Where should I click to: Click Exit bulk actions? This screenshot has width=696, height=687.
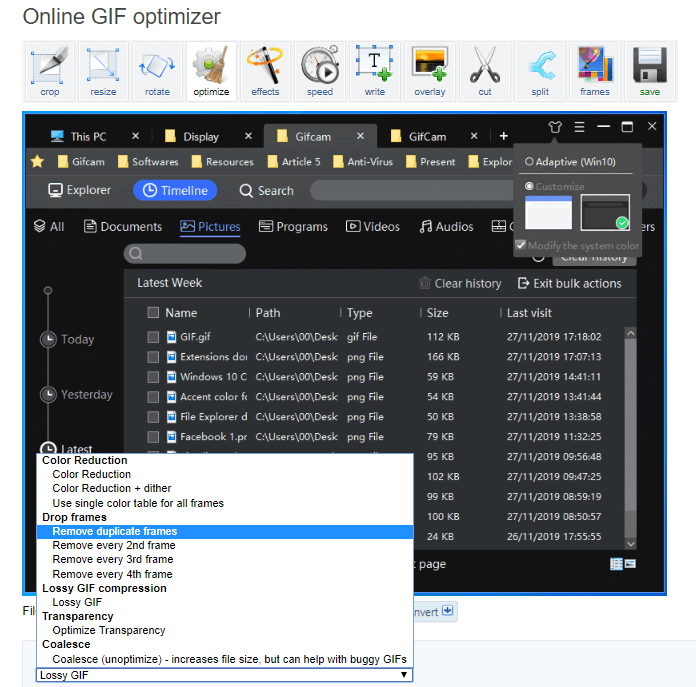pyautogui.click(x=570, y=284)
